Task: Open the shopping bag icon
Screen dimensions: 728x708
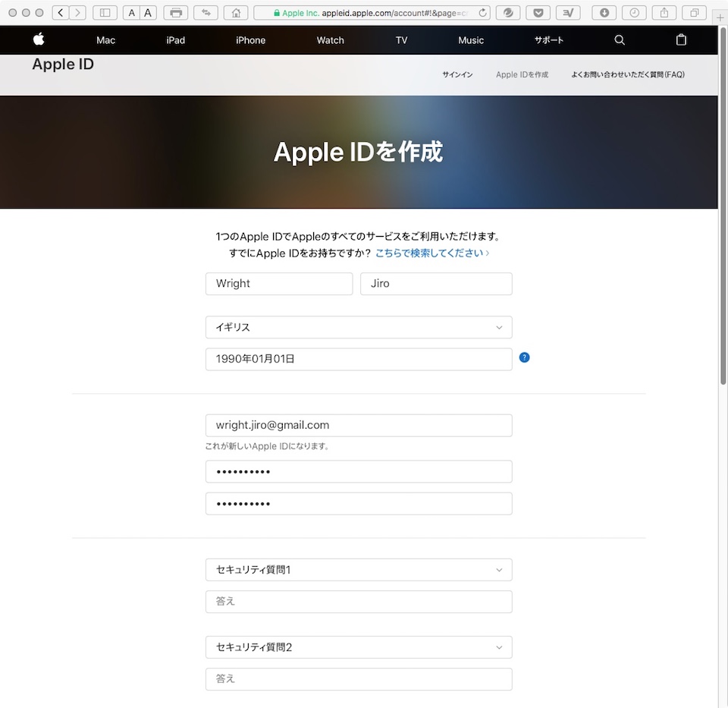Action: 681,39
